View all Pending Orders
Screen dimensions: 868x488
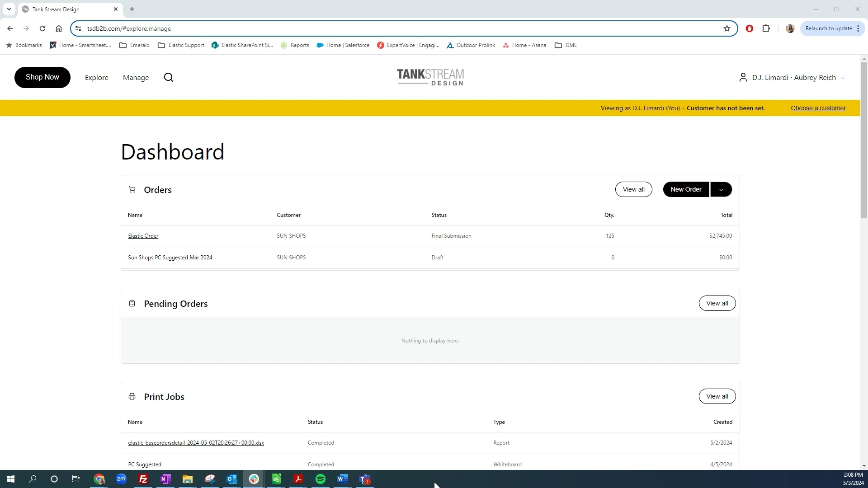tap(717, 303)
